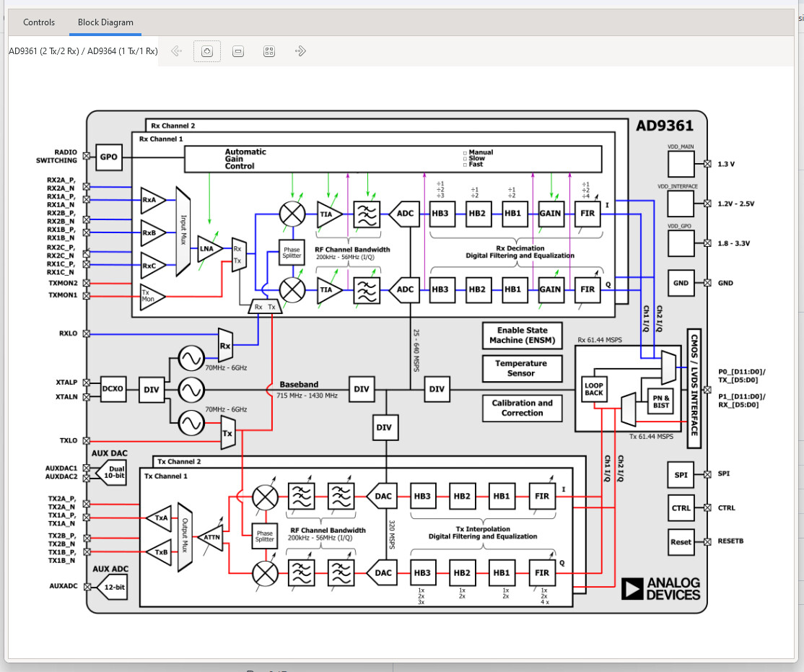The height and width of the screenshot is (672, 804).
Task: Go to the next diagram arrow
Action: [301, 51]
